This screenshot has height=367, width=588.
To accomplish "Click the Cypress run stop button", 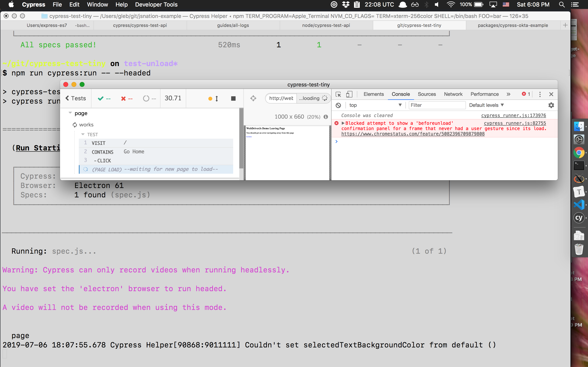I will click(233, 98).
